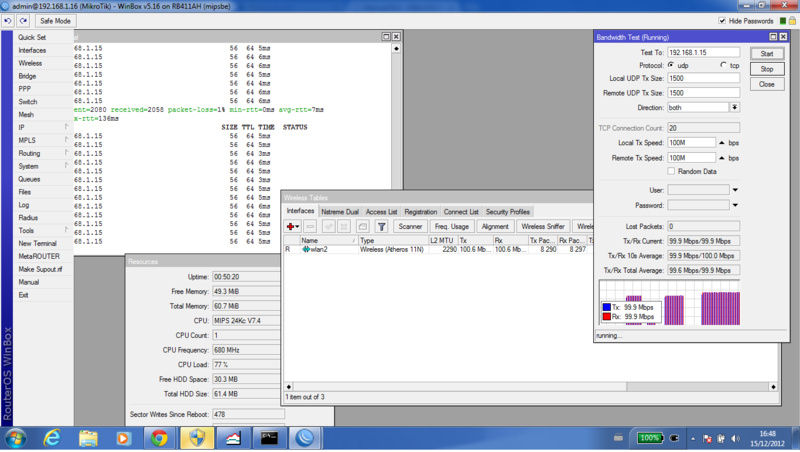The image size is (800, 452).
Task: Click the Scanner button in Wireless Tables
Action: pyautogui.click(x=410, y=227)
